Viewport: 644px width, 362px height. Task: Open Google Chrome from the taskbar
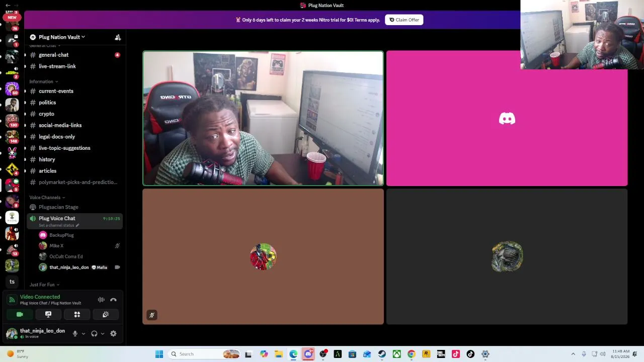pos(412,354)
